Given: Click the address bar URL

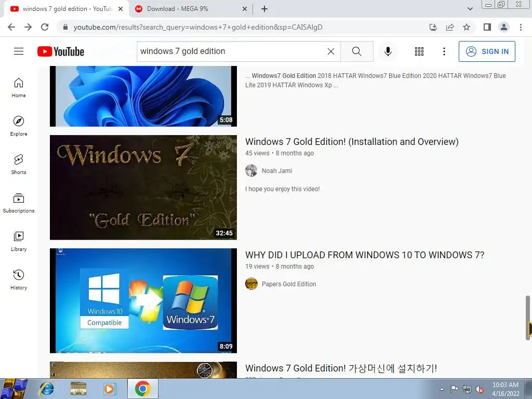Looking at the screenshot, I should click(x=198, y=27).
